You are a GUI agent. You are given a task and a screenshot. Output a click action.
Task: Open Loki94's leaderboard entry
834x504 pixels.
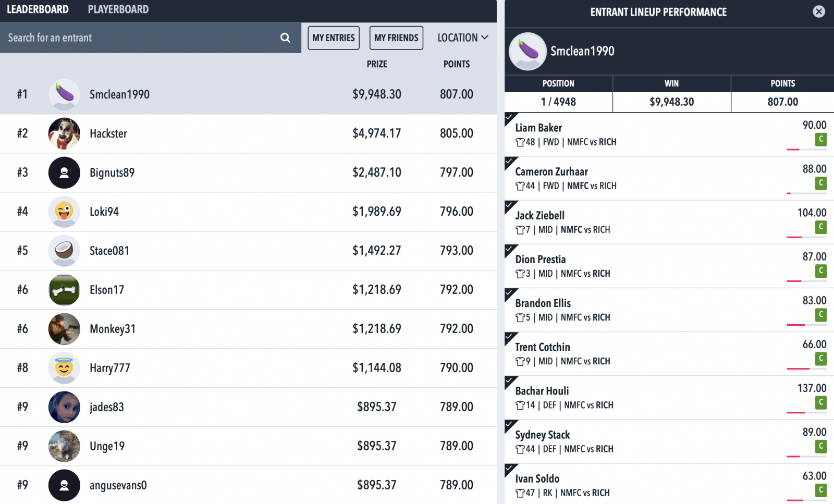(x=248, y=212)
